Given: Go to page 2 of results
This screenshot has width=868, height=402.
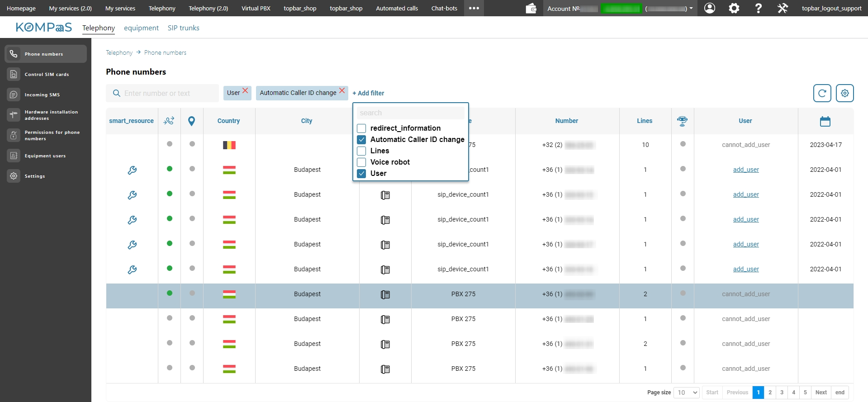Looking at the screenshot, I should point(770,393).
